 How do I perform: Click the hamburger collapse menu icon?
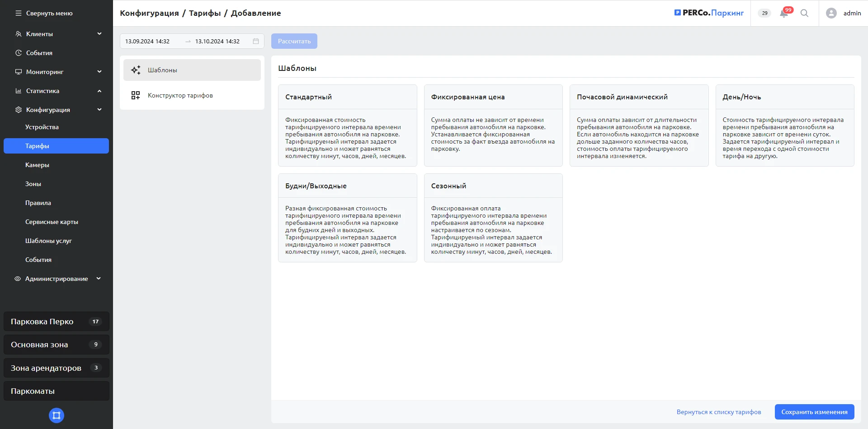click(x=19, y=13)
